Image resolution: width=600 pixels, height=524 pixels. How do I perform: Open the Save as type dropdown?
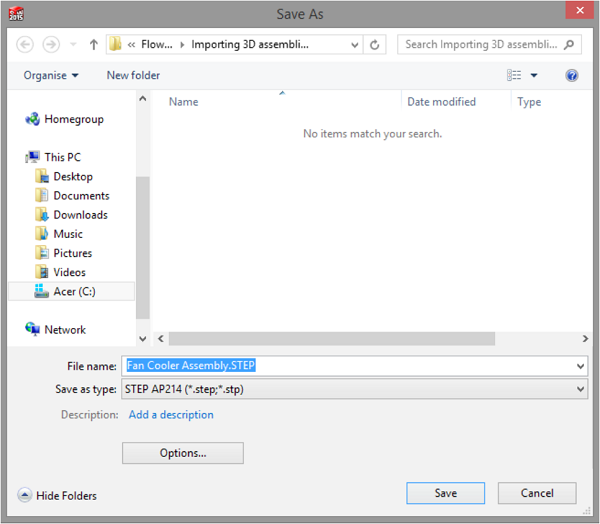point(354,389)
